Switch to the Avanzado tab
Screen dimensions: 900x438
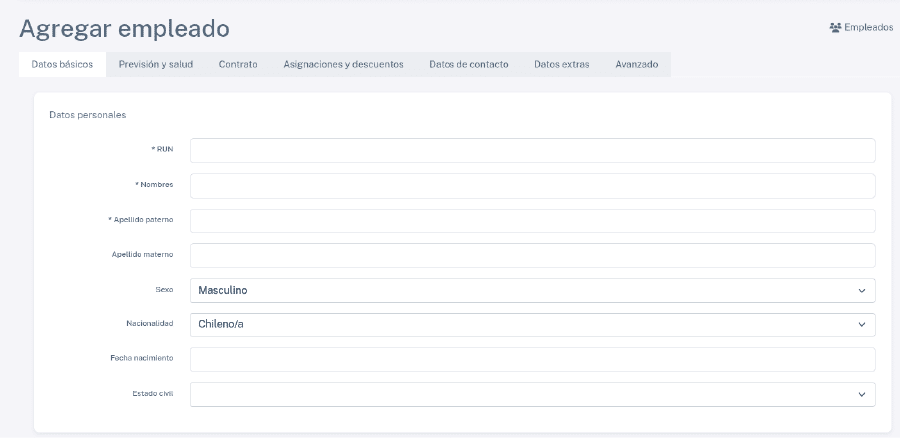[636, 64]
